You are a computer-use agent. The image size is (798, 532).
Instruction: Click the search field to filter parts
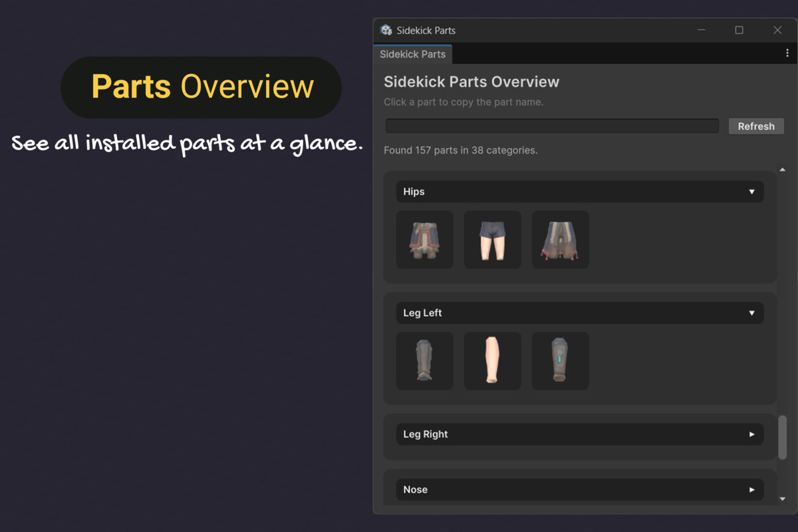552,125
